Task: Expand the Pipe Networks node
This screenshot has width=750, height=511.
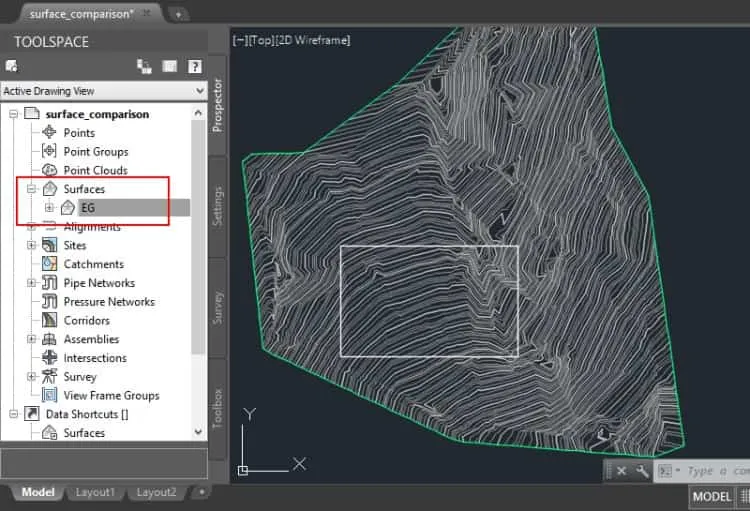Action: pos(32,283)
